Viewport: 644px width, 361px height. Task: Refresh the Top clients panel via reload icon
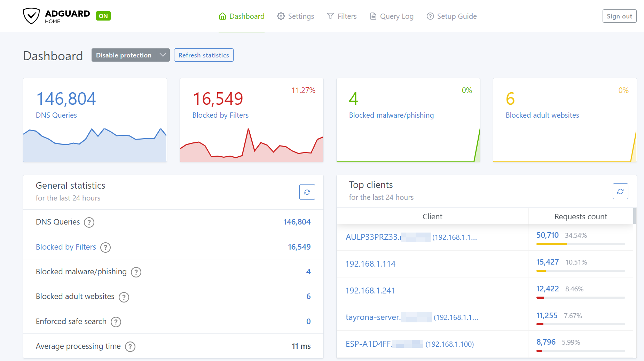[620, 191]
